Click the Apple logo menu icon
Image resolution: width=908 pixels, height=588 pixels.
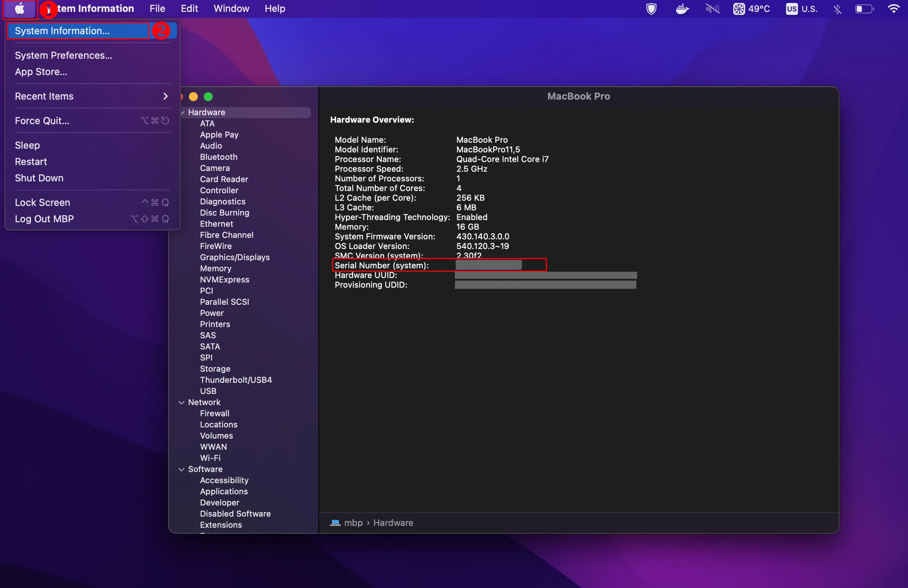pos(20,9)
